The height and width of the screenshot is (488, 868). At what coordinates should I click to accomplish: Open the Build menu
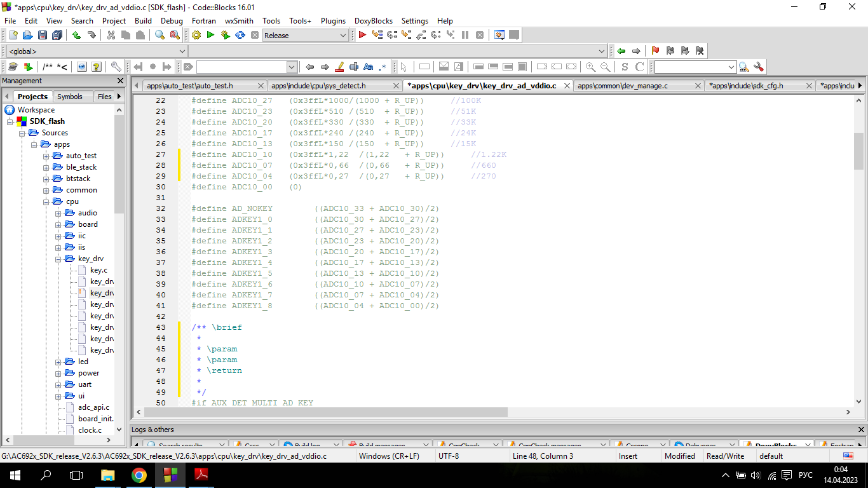(143, 20)
